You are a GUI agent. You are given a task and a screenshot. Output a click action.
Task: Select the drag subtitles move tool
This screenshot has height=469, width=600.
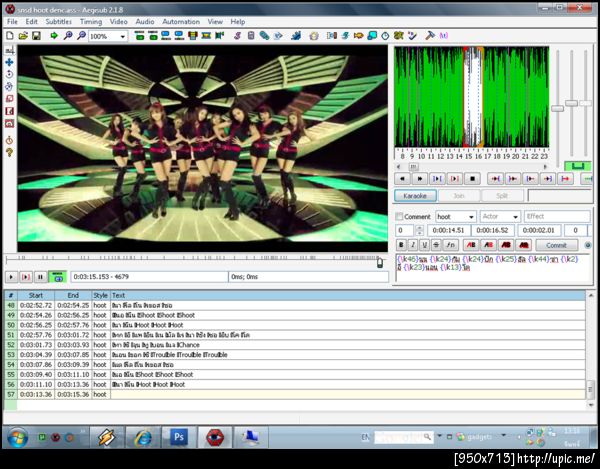(x=10, y=62)
